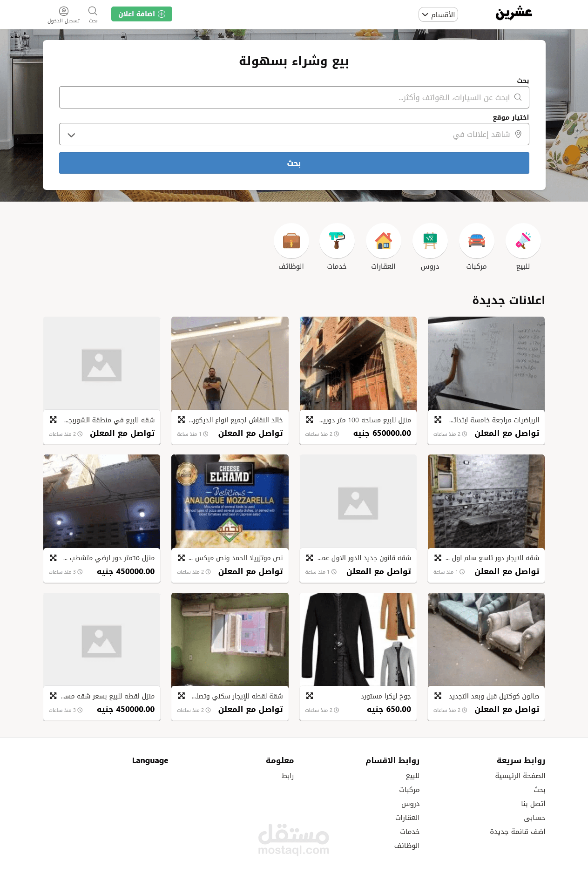Open the room window شقة لقطه thumbnail
588x874 pixels.
point(230,639)
